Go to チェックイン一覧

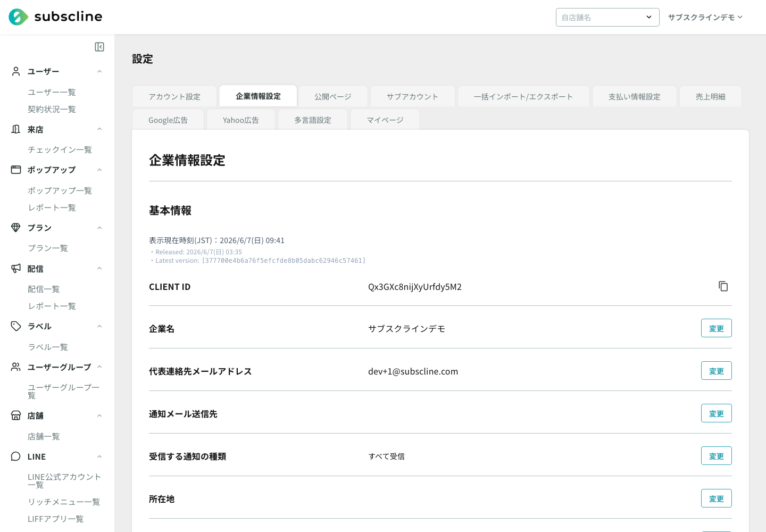pos(60,149)
